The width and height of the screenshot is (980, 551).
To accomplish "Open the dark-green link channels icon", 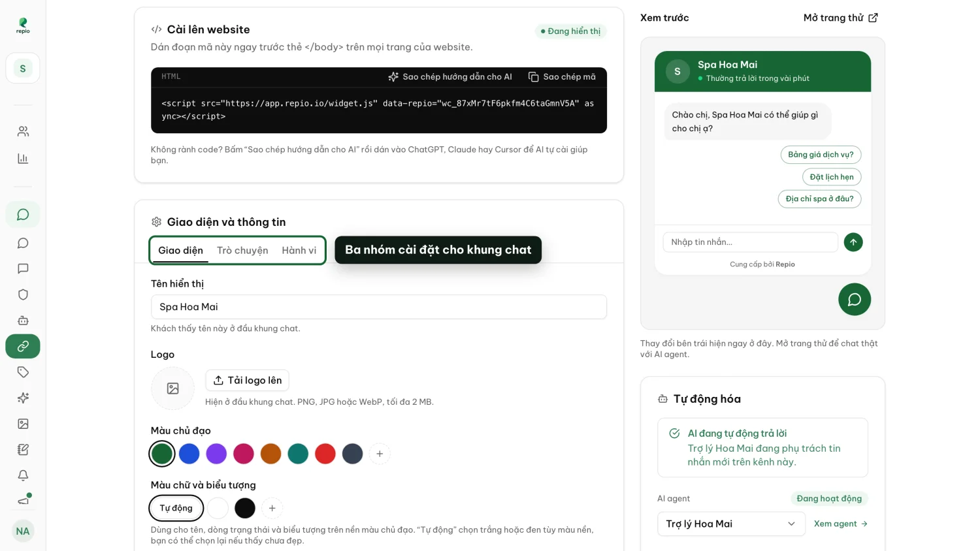I will [23, 346].
